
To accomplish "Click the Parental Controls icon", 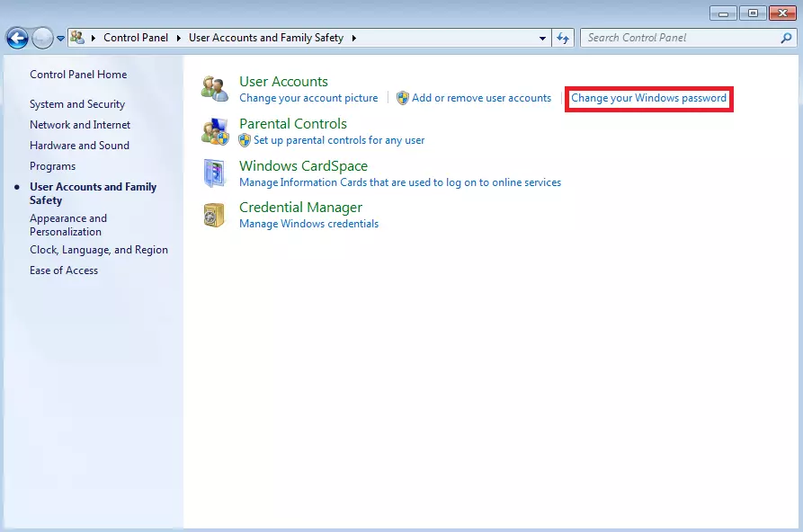I will pyautogui.click(x=215, y=131).
